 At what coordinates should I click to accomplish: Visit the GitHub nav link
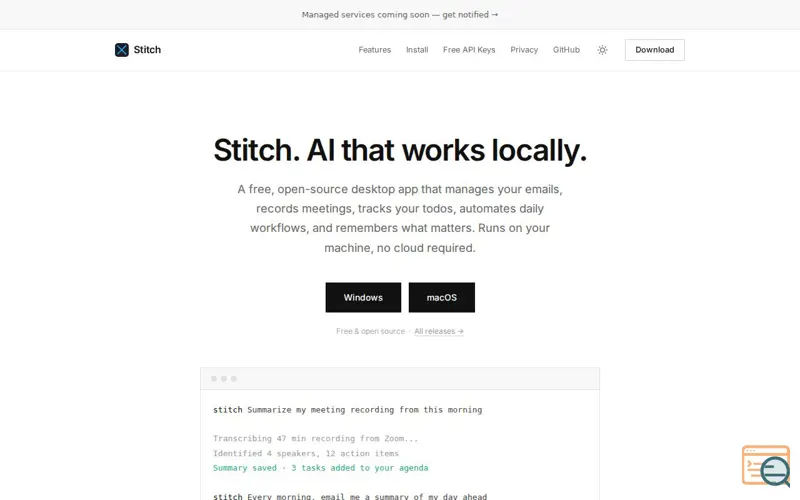point(566,49)
